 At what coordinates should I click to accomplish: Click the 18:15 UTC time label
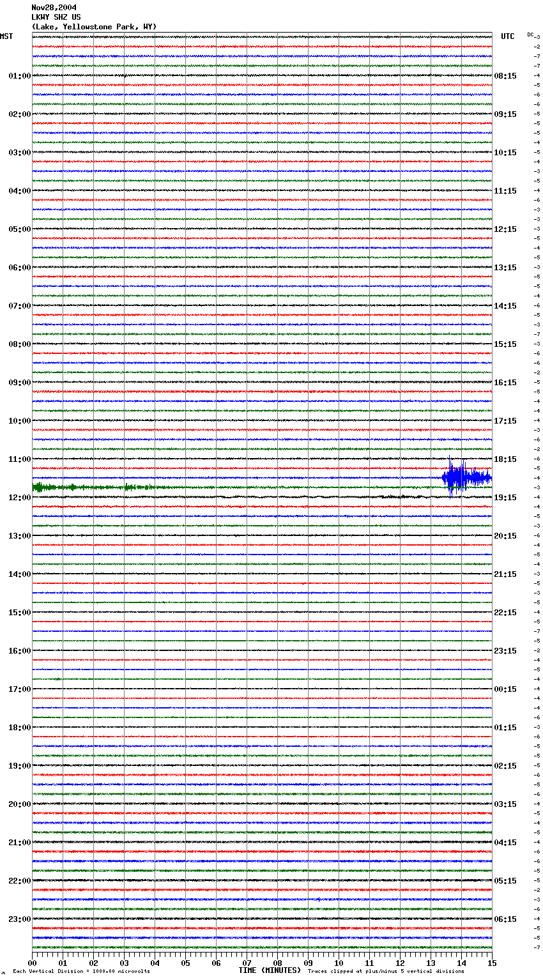tap(505, 459)
